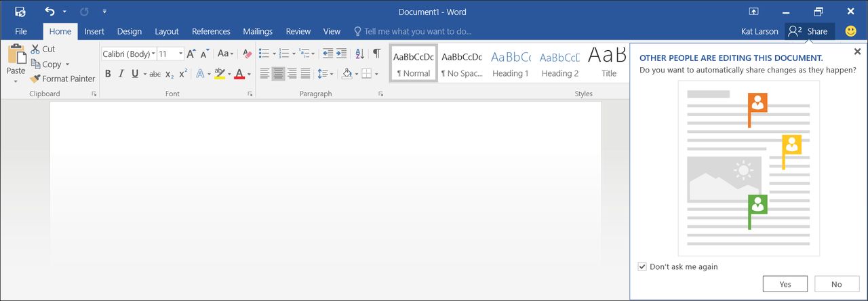
Task: Switch to the Insert ribbon tab
Action: point(94,31)
